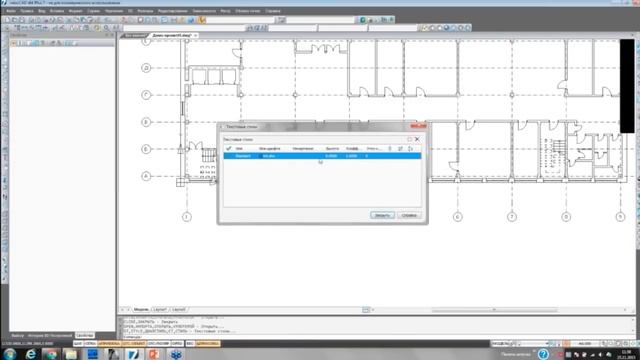Open the Справка menu in menu bar
This screenshot has width=640, height=360.
click(273, 11)
